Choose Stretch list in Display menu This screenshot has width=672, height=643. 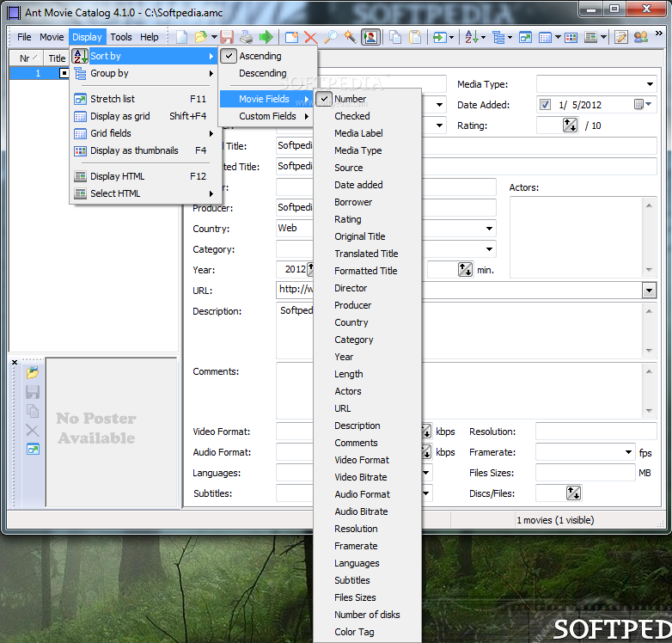pyautogui.click(x=145, y=99)
